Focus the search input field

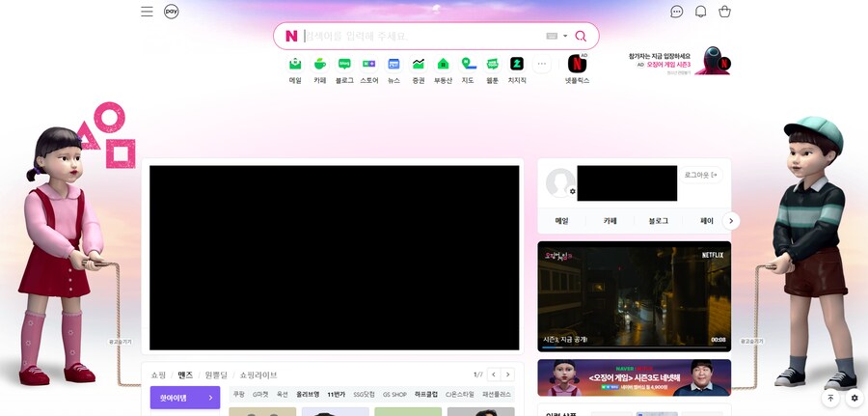tap(423, 36)
